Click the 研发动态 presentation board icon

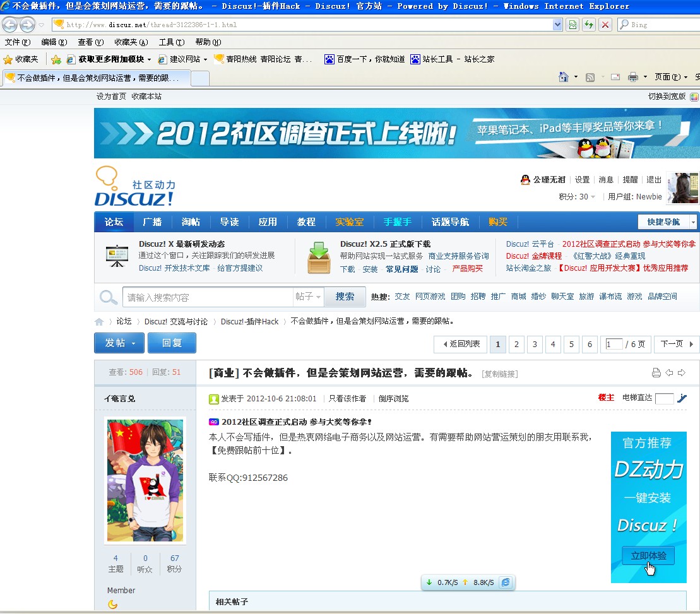[x=117, y=256]
